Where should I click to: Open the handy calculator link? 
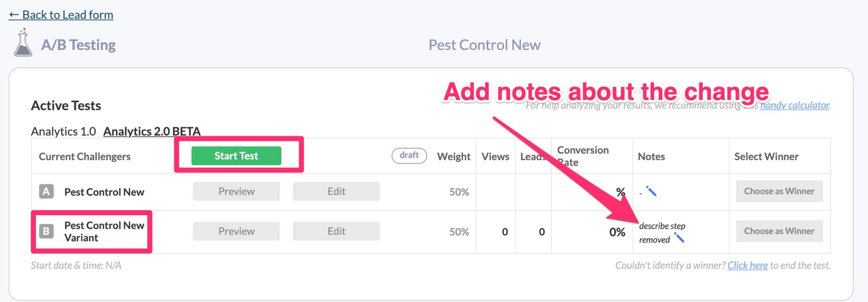tap(795, 105)
